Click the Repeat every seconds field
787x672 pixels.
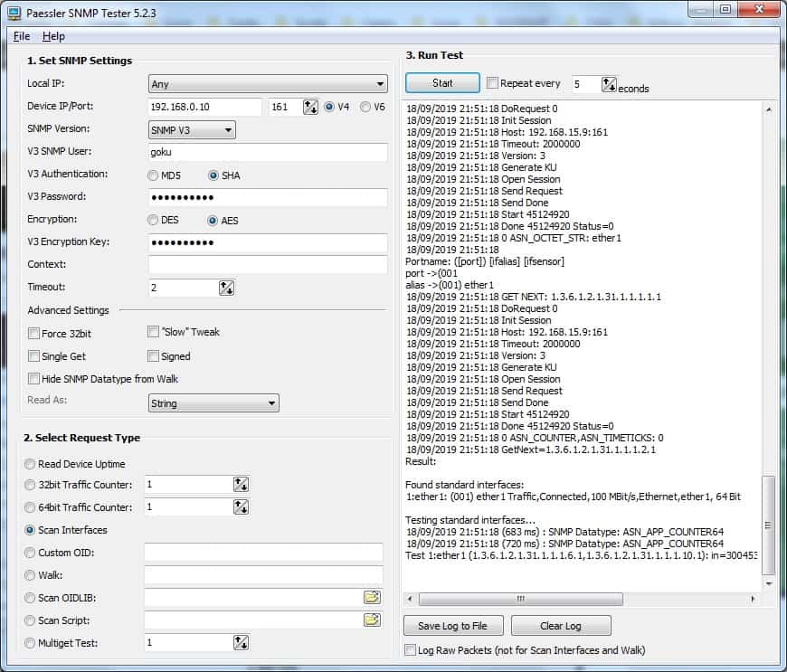(x=586, y=84)
